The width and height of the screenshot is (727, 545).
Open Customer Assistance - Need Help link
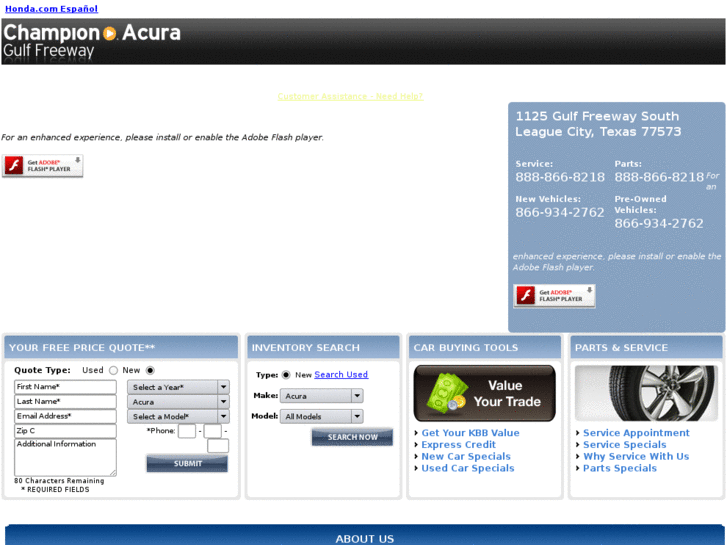pyautogui.click(x=350, y=96)
